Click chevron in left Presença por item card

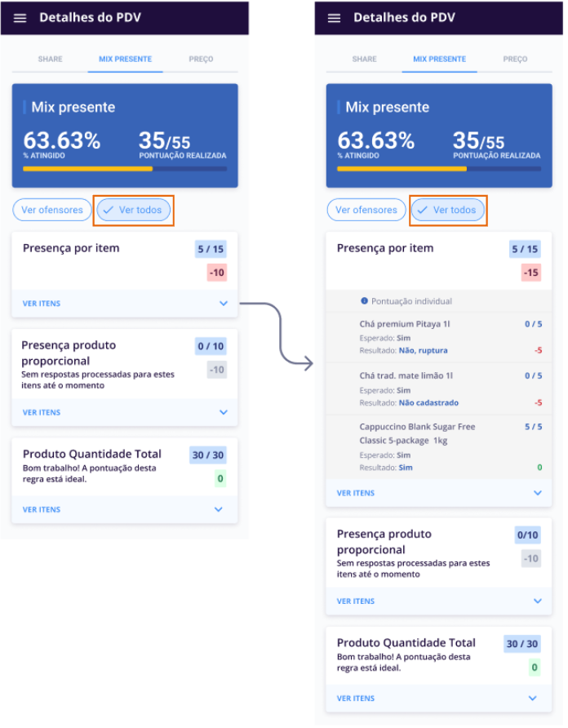tap(224, 304)
